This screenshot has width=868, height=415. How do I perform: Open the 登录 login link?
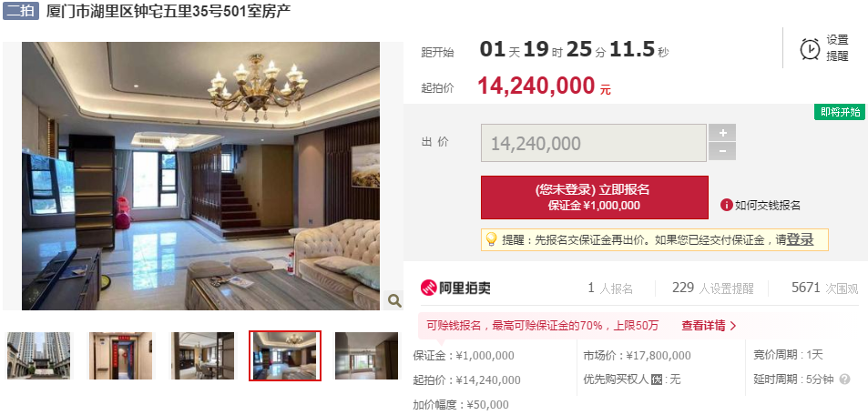coord(800,239)
